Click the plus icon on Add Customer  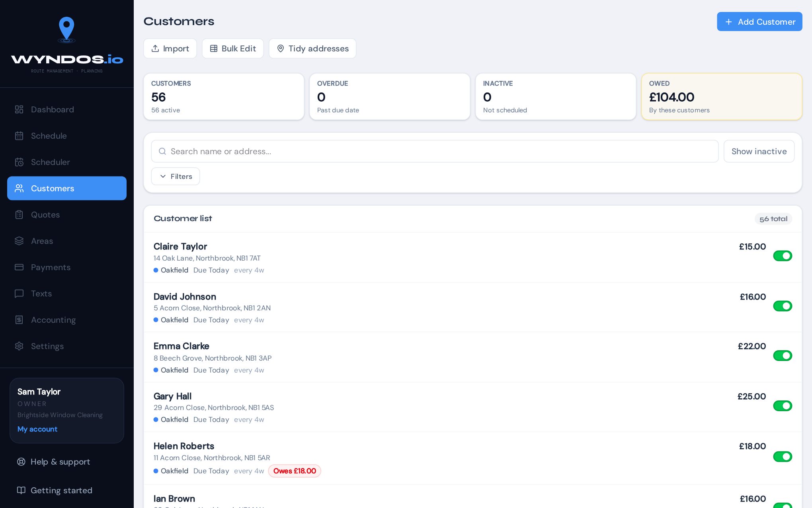click(x=728, y=22)
